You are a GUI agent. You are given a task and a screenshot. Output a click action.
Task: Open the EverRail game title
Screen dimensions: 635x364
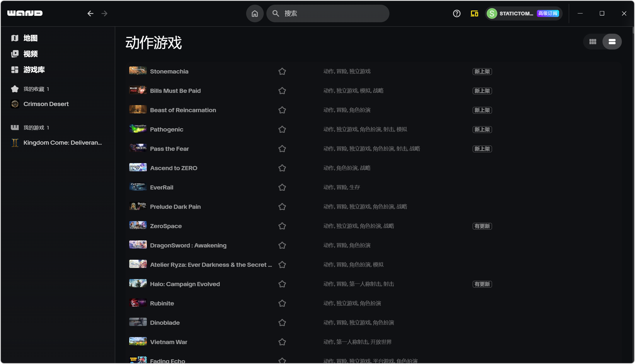click(x=162, y=187)
